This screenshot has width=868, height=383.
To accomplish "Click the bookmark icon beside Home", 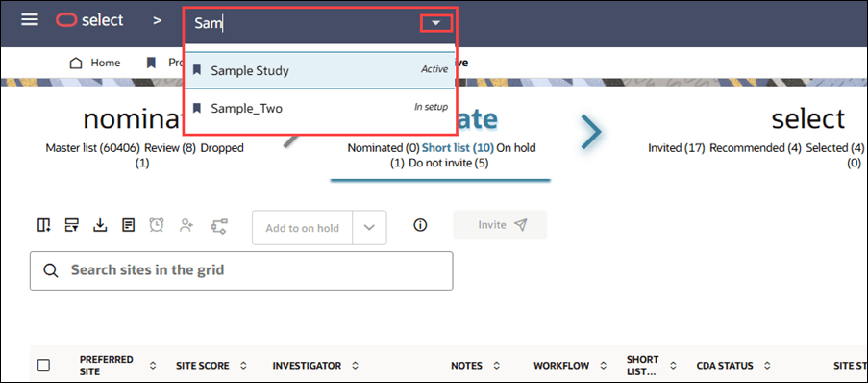I will coord(151,63).
